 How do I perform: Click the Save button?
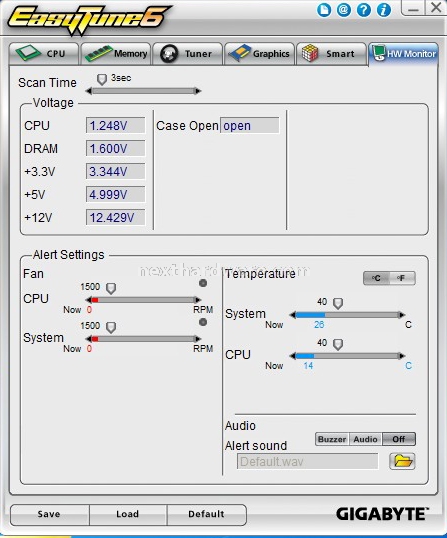[x=49, y=514]
